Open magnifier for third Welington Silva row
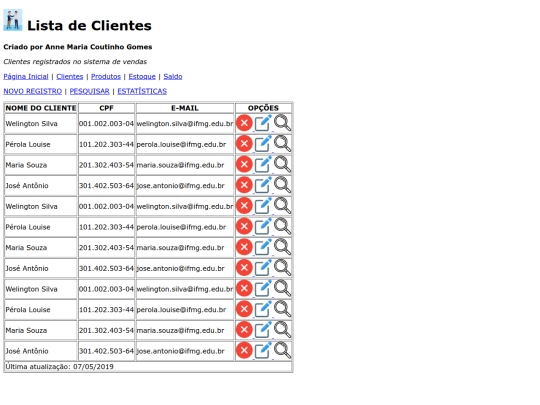The width and height of the screenshot is (540, 405). click(x=282, y=288)
